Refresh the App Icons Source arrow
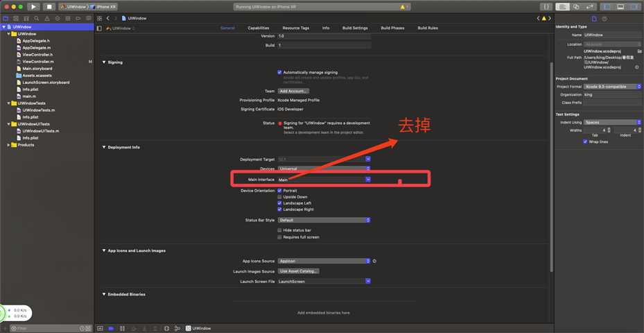The image size is (644, 333). (x=374, y=261)
